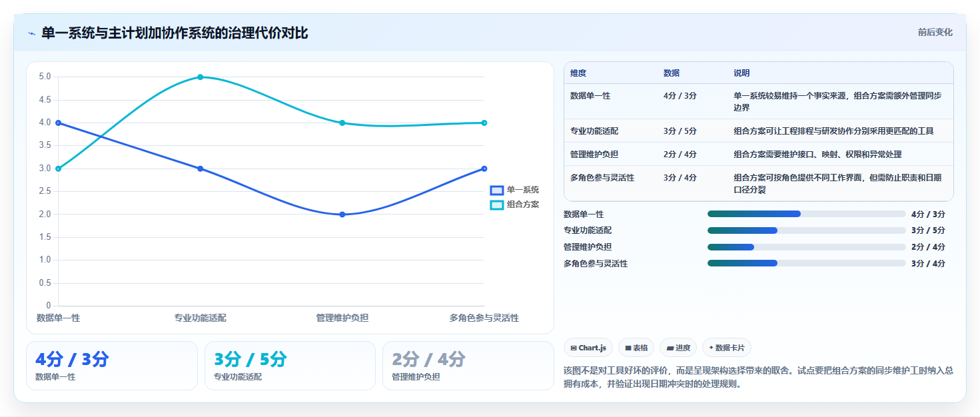Click x-axis label 专业功能适配
This screenshot has width=980, height=417.
(201, 318)
